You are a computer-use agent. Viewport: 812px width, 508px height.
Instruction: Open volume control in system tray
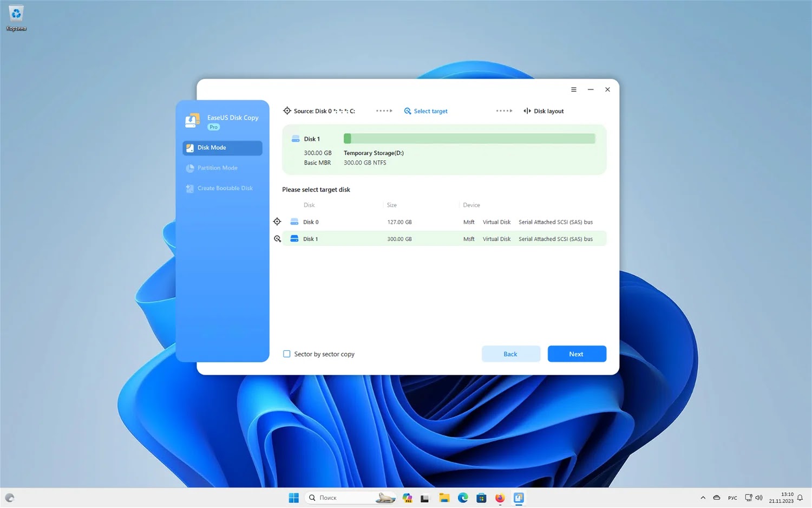pos(758,498)
